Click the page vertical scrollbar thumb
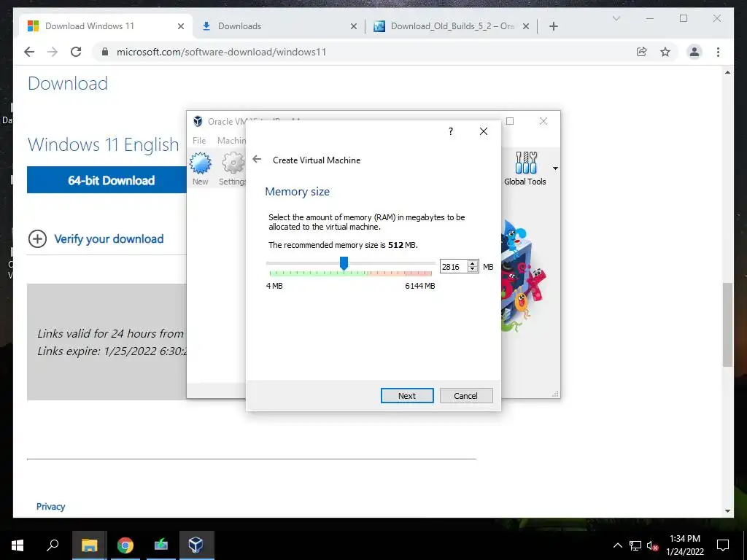This screenshot has width=747, height=560. (727, 324)
